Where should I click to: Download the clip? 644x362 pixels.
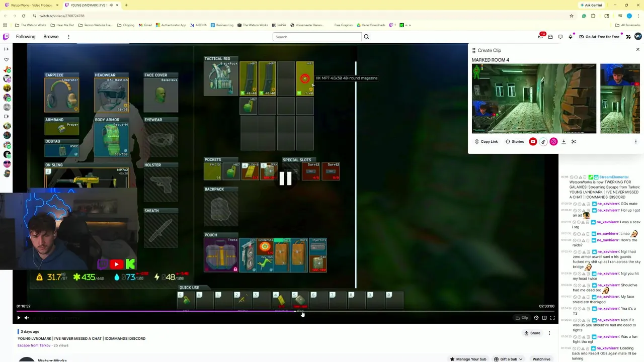point(563,142)
